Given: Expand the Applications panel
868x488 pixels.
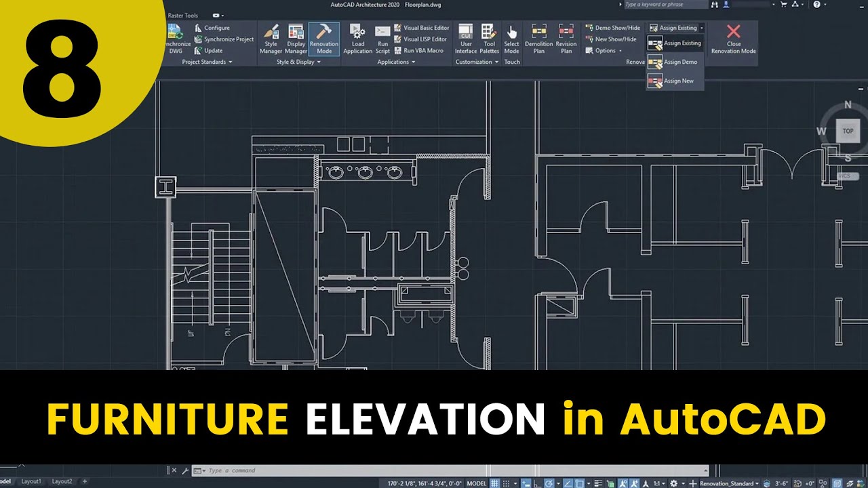Looking at the screenshot, I should 397,62.
